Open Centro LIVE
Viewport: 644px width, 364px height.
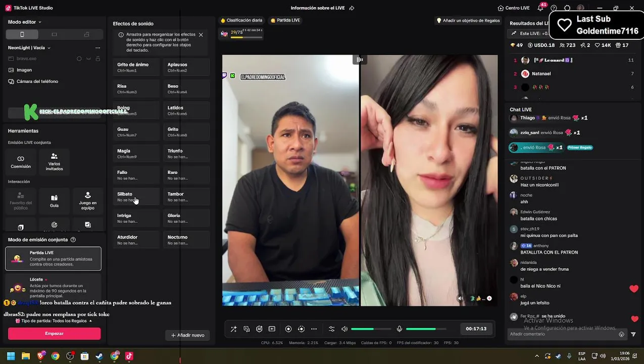pyautogui.click(x=514, y=8)
